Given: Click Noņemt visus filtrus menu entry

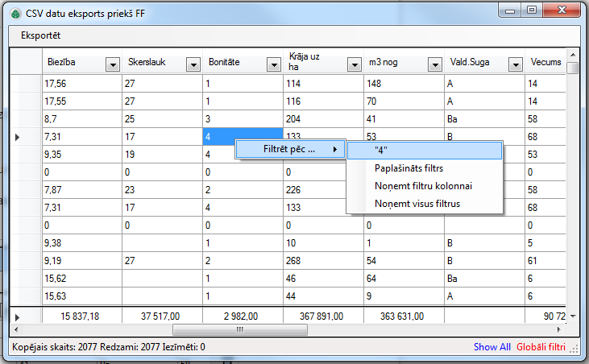Looking at the screenshot, I should tap(417, 204).
